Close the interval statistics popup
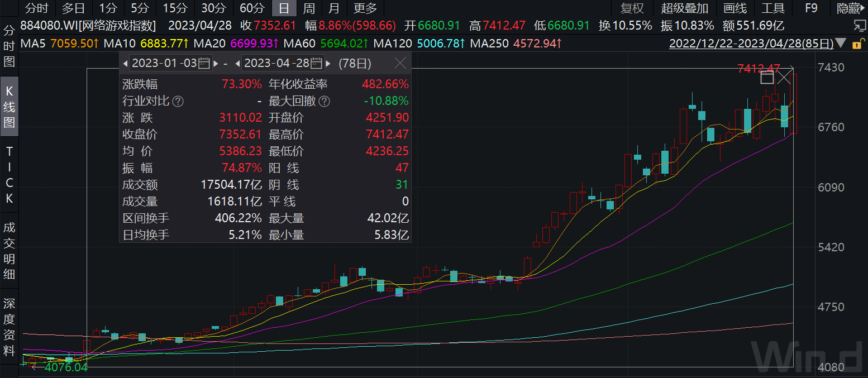The height and width of the screenshot is (378, 868). (x=400, y=63)
